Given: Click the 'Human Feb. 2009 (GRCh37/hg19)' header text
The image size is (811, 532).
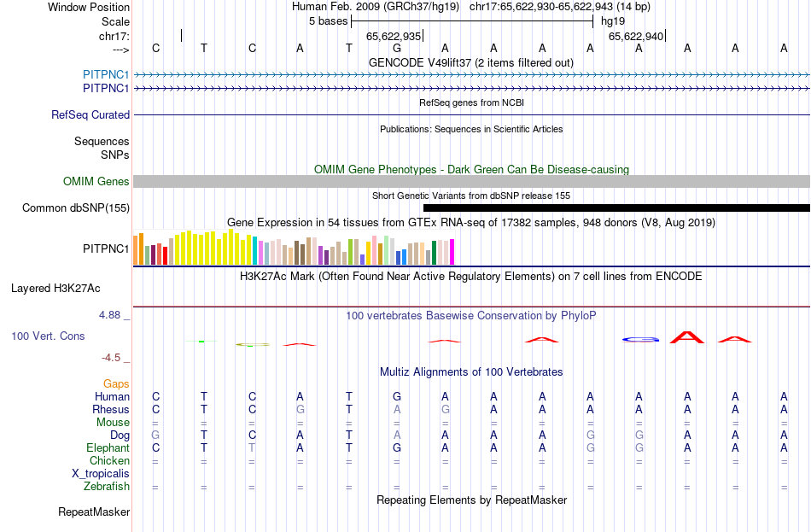Looking at the screenshot, I should point(376,7).
